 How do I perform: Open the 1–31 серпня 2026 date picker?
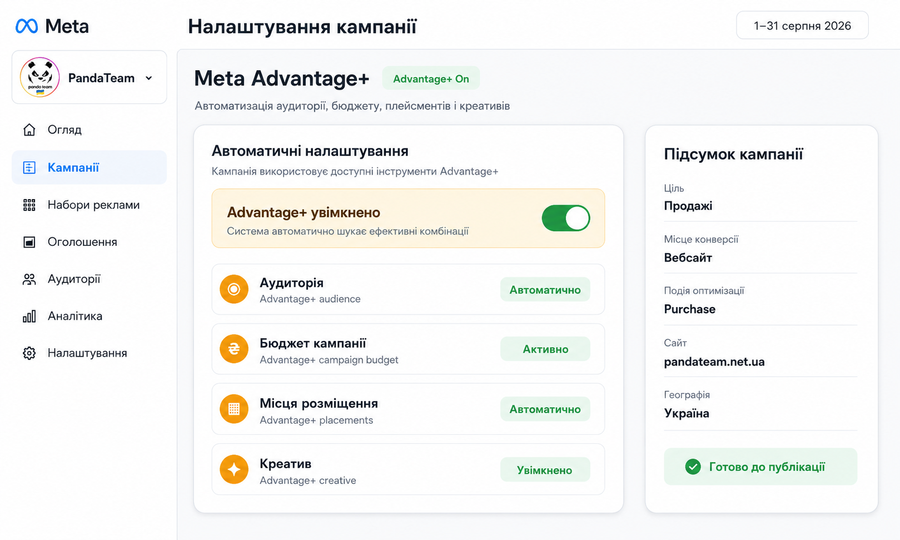[802, 25]
